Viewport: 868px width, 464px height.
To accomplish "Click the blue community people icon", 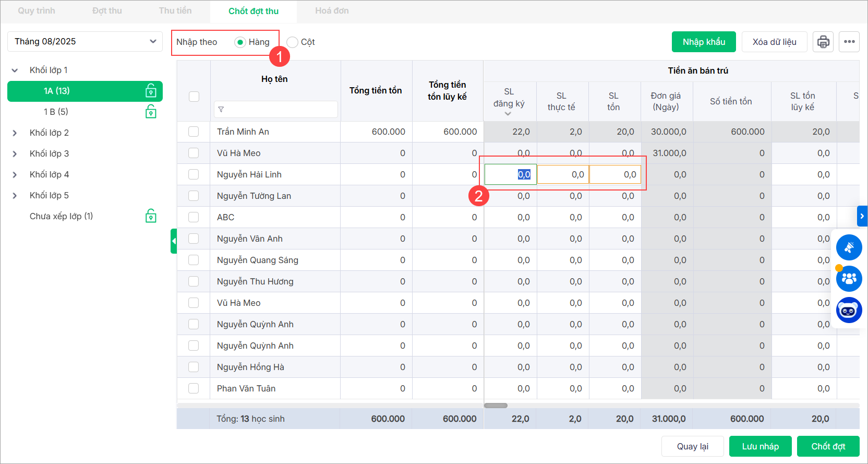I will pyautogui.click(x=849, y=279).
